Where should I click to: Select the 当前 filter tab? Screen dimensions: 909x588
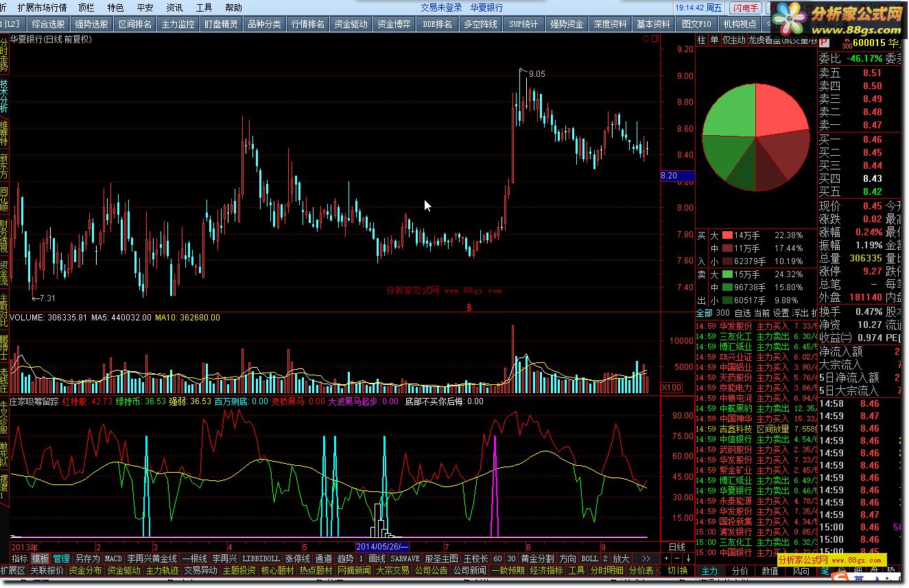(x=762, y=313)
